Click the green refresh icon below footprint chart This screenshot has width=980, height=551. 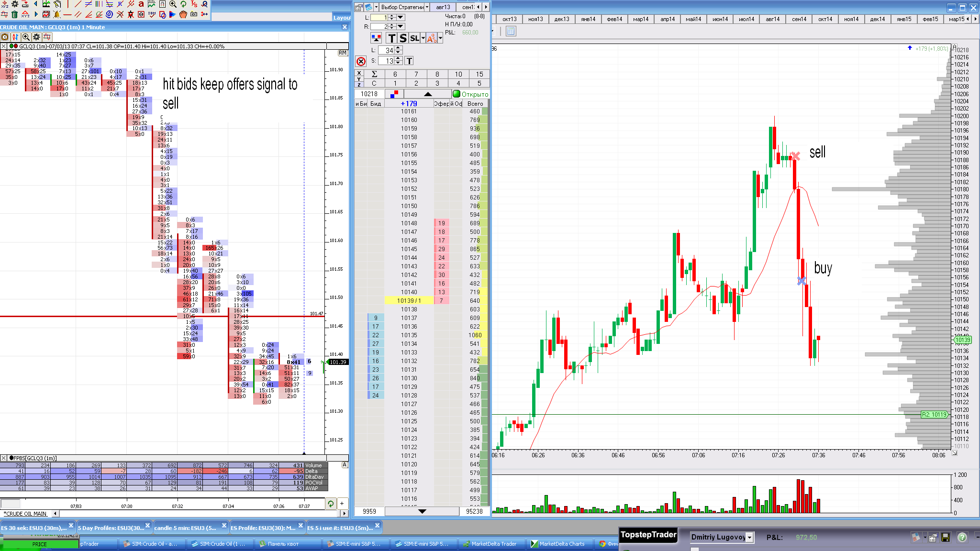[x=331, y=503]
